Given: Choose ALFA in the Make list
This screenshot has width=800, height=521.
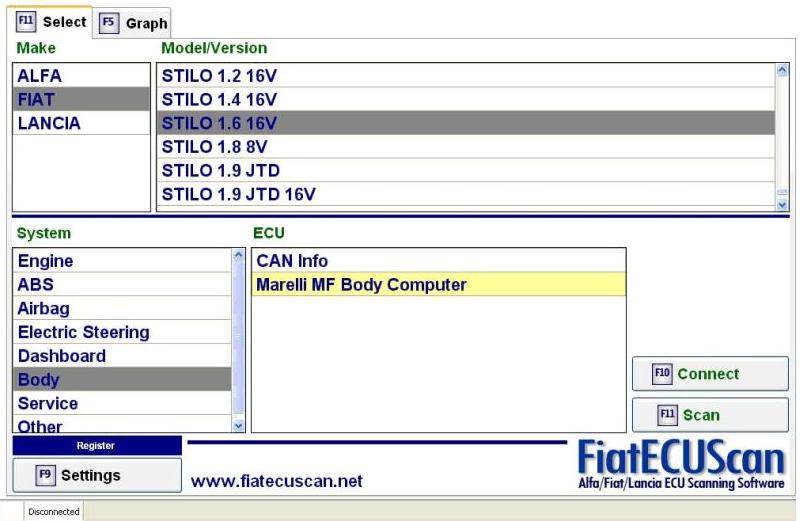Looking at the screenshot, I should point(82,76).
